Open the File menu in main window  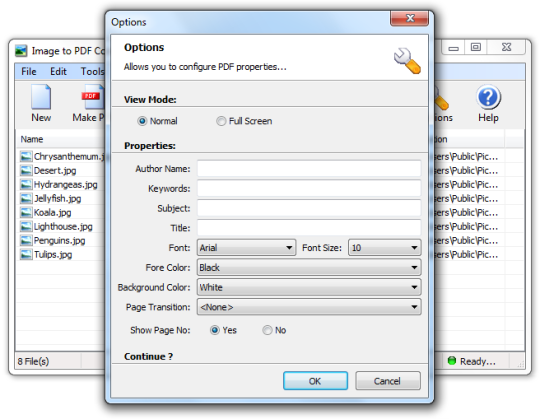click(29, 72)
